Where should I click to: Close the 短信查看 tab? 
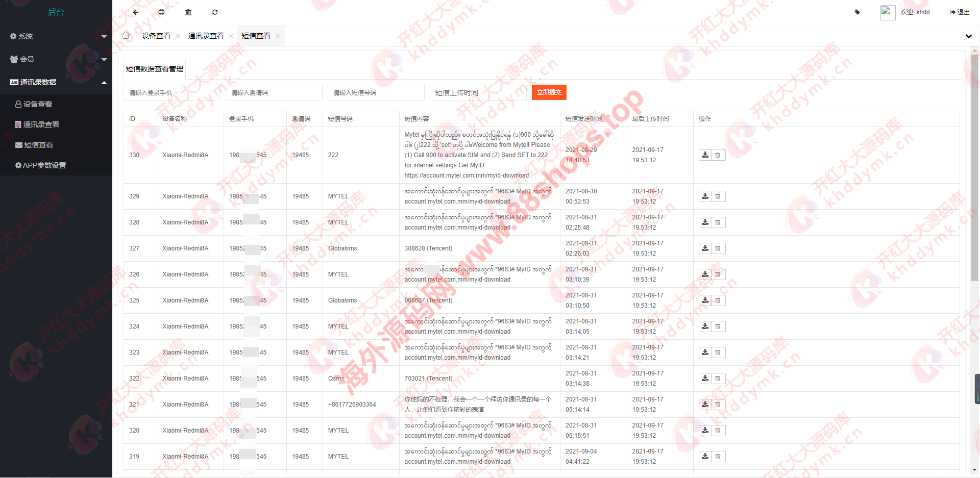278,36
